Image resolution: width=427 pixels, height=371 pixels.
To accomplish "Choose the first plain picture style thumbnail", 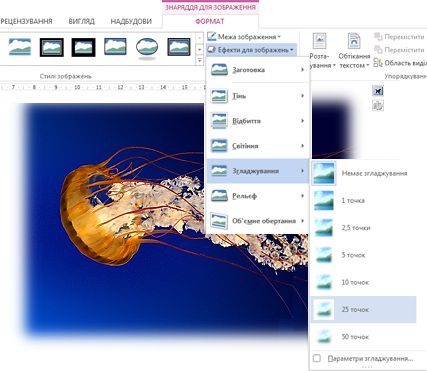I will (20, 47).
